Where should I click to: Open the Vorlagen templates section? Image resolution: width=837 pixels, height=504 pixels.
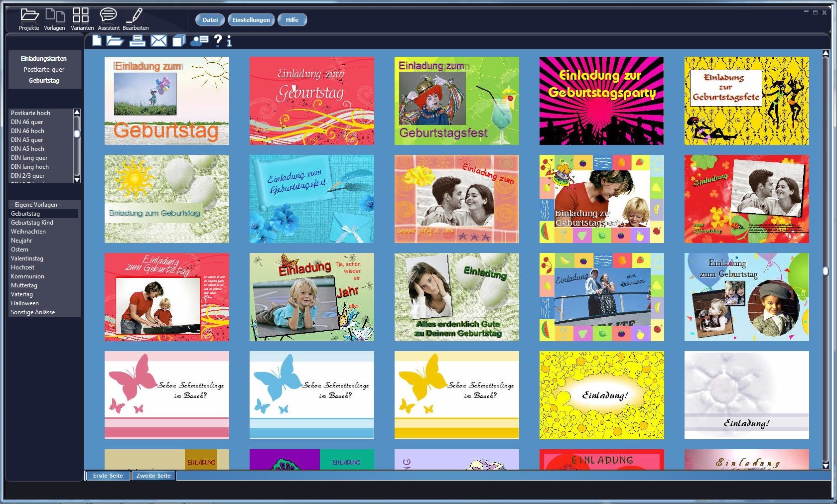[x=54, y=19]
